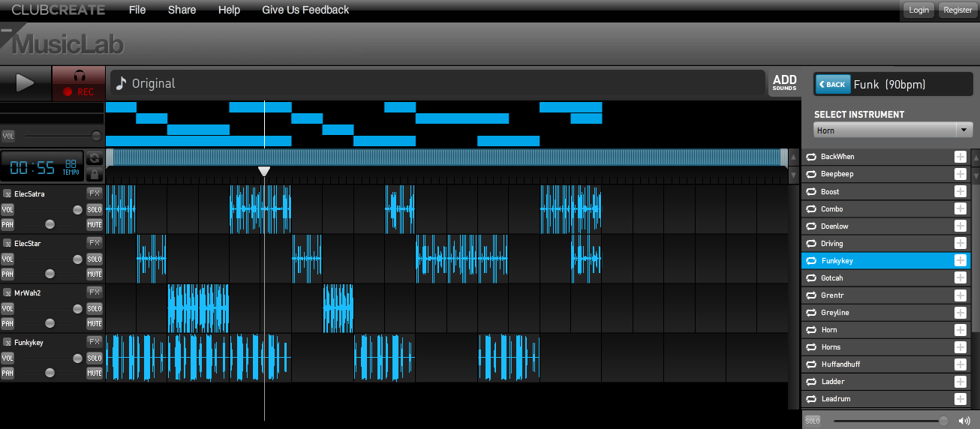980x429 pixels.
Task: Mute the ElecSatra track
Action: click(95, 224)
